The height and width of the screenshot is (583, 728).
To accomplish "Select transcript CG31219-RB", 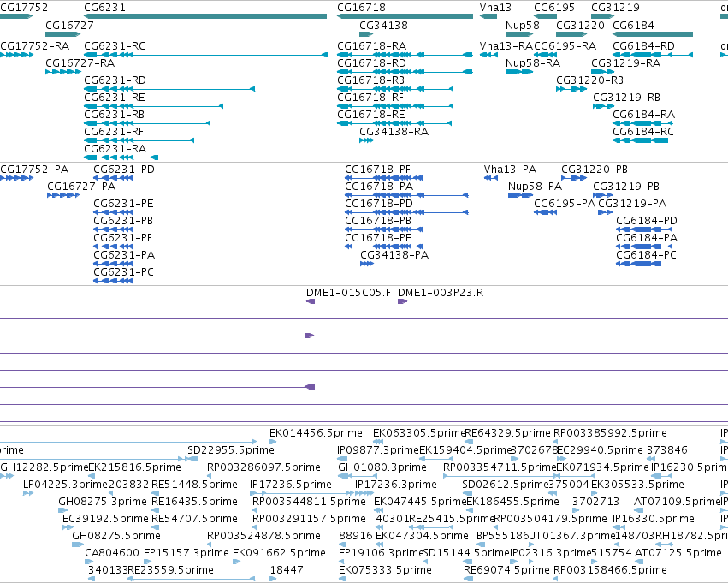I will pyautogui.click(x=626, y=98).
